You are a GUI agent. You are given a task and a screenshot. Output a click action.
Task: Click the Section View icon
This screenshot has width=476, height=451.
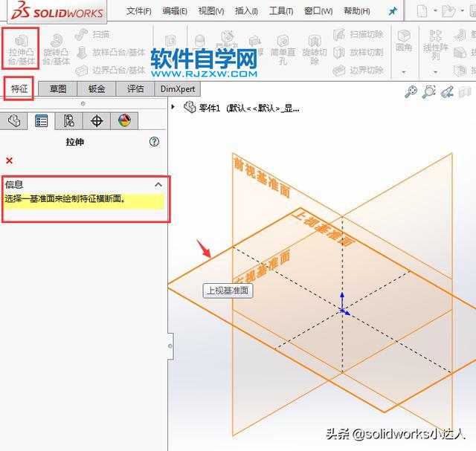pyautogui.click(x=465, y=91)
